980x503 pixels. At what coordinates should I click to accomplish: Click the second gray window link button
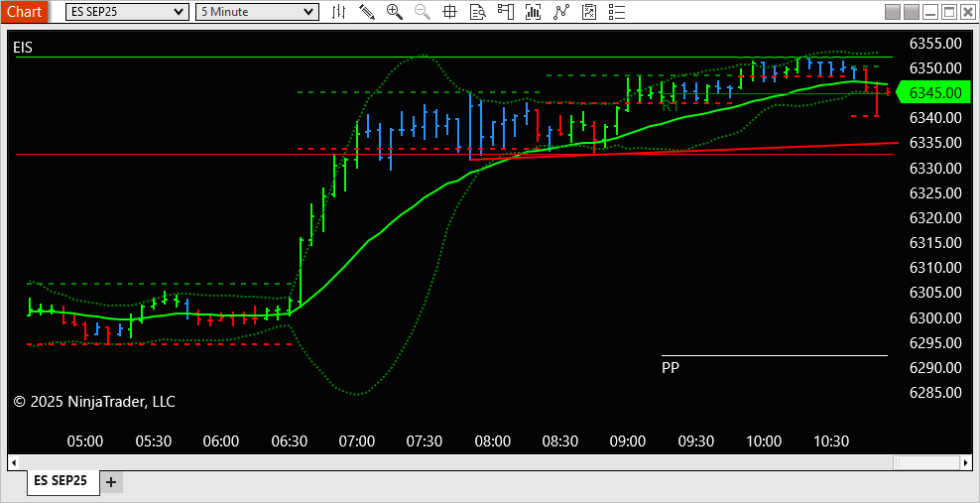click(x=912, y=12)
